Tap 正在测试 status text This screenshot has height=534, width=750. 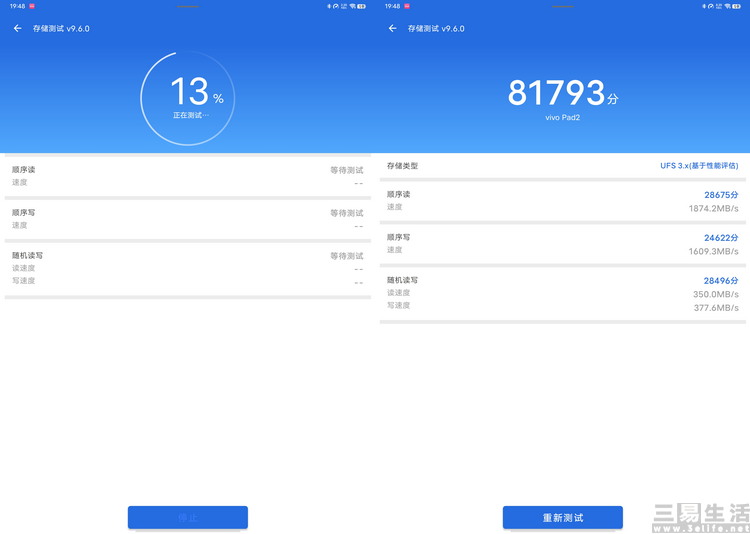[191, 115]
